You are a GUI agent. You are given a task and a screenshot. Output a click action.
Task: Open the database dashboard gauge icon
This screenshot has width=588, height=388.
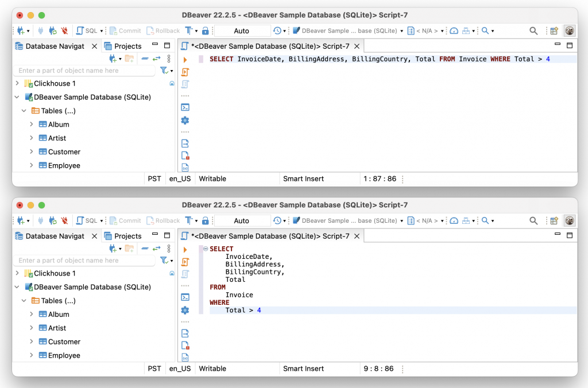pos(454,30)
